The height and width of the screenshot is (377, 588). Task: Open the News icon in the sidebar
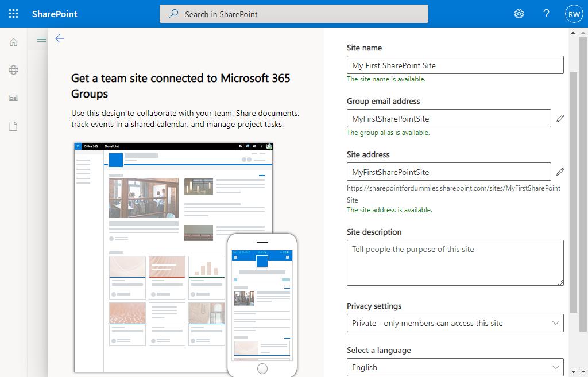[14, 98]
